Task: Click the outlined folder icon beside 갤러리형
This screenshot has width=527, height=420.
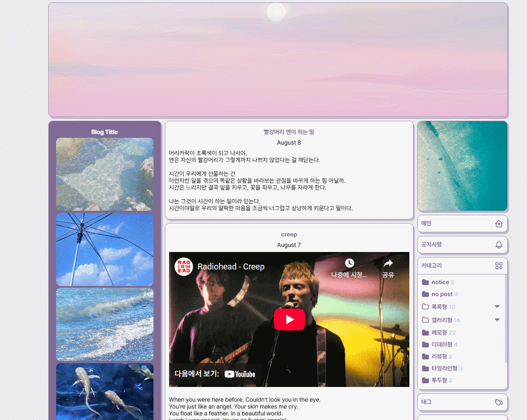Action: 425,320
